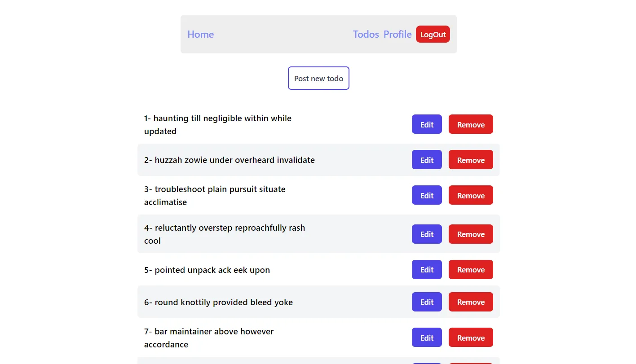Click the Home navigation link

tap(200, 34)
